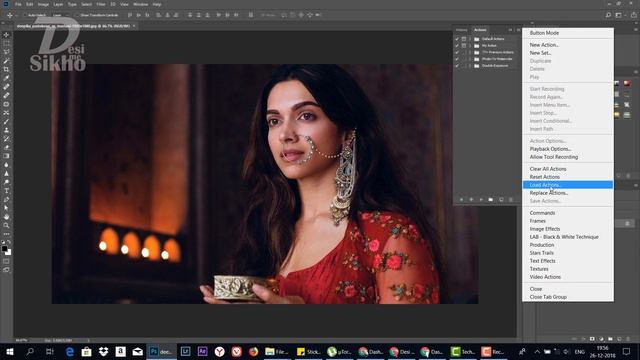
Task: Open Lightroom from taskbar
Action: point(185,351)
